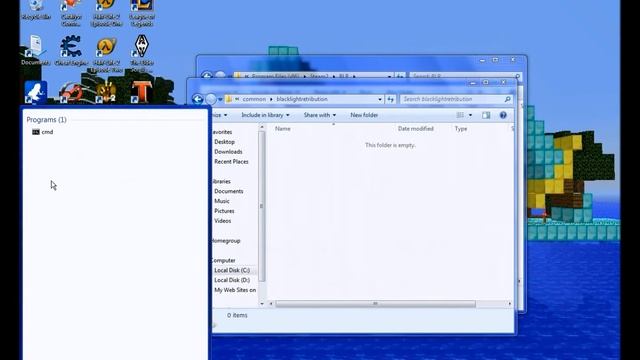
Task: Select Local Disk (D:) in navigation pane
Action: click(232, 280)
